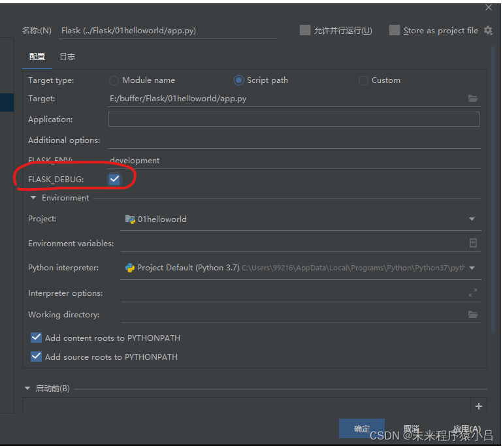Collapse the Environment section
This screenshot has height=448, width=503.
coord(33,198)
